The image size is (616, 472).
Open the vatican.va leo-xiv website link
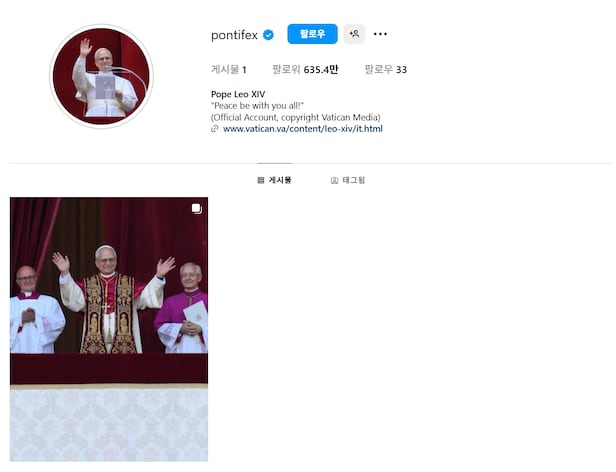[x=303, y=129]
